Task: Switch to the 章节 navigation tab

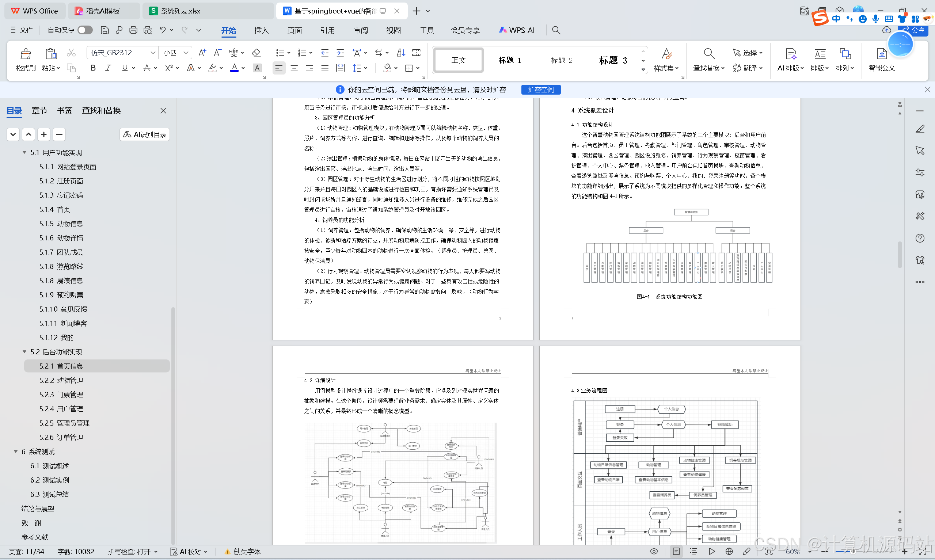Action: pos(39,111)
